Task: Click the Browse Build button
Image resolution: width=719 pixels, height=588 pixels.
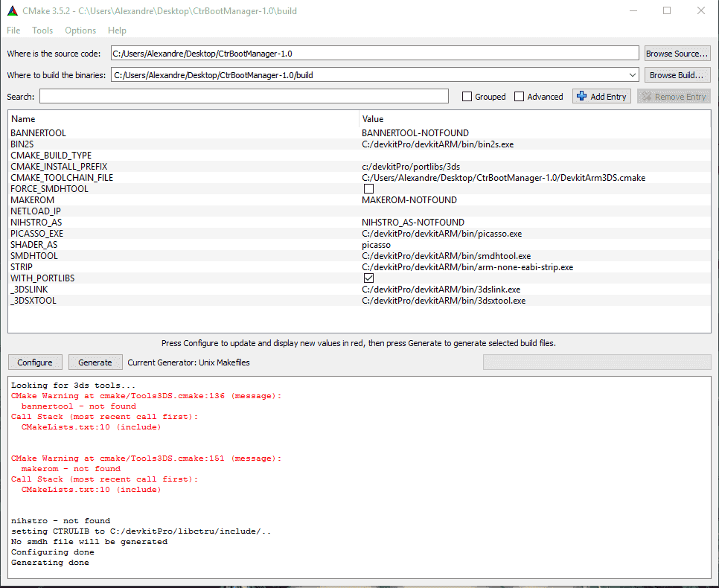Action: click(x=677, y=74)
